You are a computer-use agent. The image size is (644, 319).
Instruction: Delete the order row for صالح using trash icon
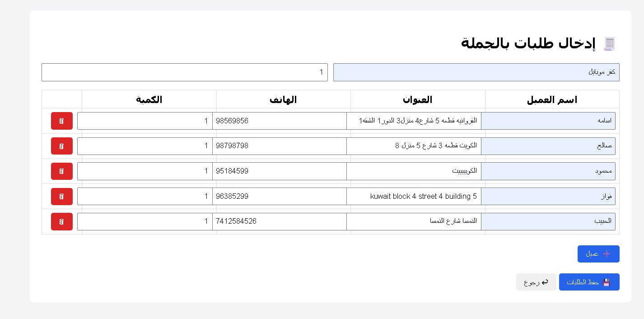tap(61, 146)
